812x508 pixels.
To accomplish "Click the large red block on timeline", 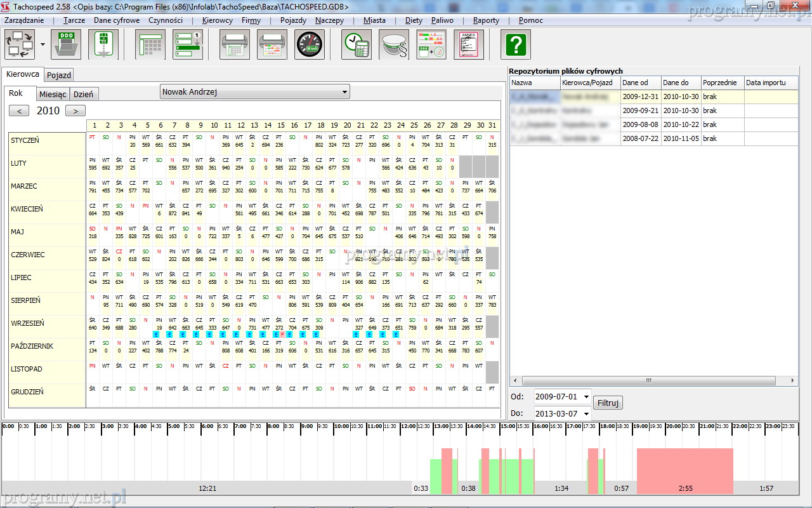I will point(684,470).
